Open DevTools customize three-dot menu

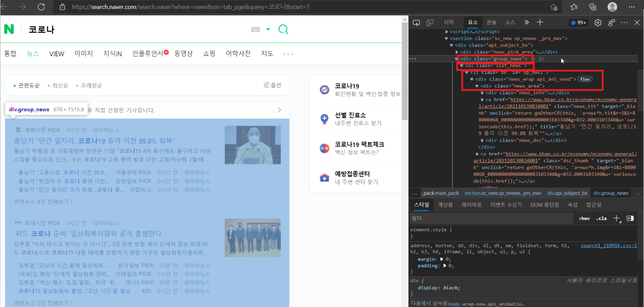click(x=624, y=22)
